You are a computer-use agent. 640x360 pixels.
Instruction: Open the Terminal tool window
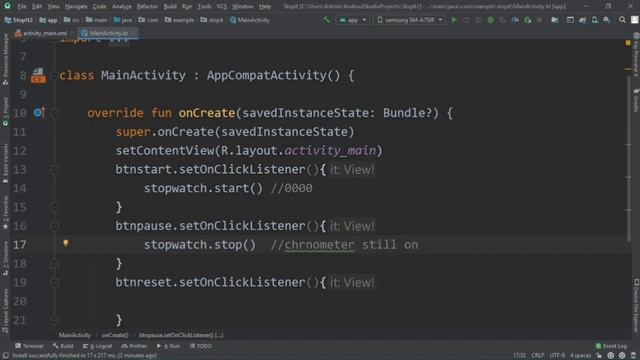pos(29,346)
